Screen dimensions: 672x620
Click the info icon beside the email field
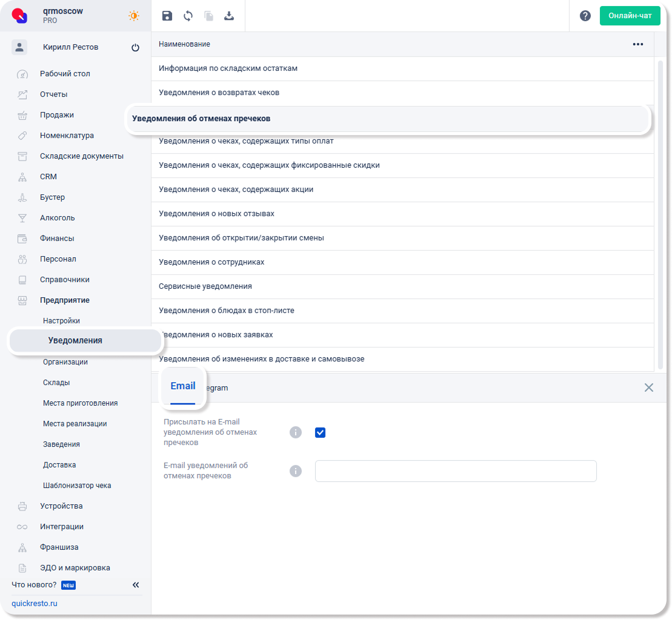(296, 471)
